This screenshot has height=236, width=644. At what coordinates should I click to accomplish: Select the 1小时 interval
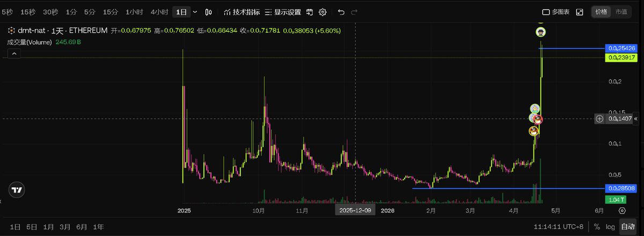pyautogui.click(x=134, y=12)
